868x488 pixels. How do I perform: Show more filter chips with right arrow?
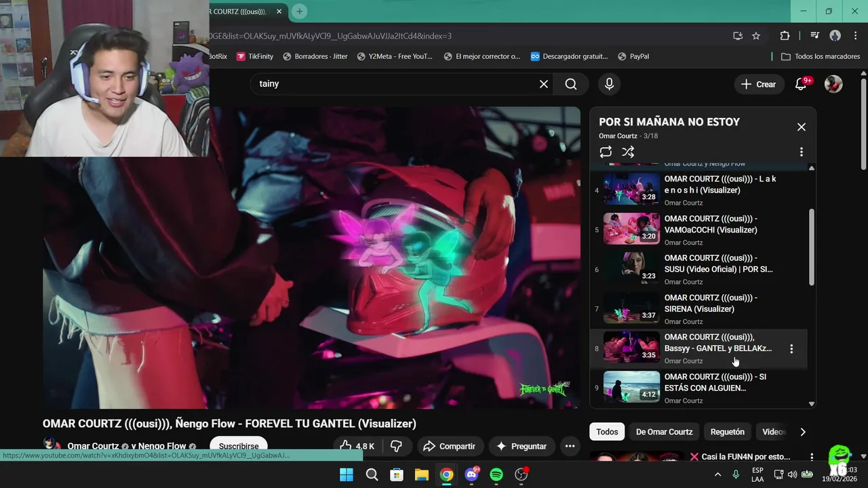803,432
